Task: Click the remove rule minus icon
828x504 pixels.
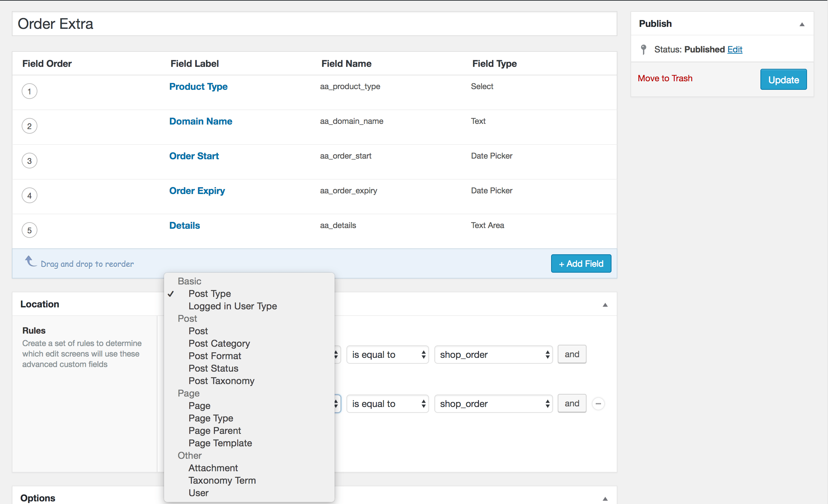Action: point(598,404)
